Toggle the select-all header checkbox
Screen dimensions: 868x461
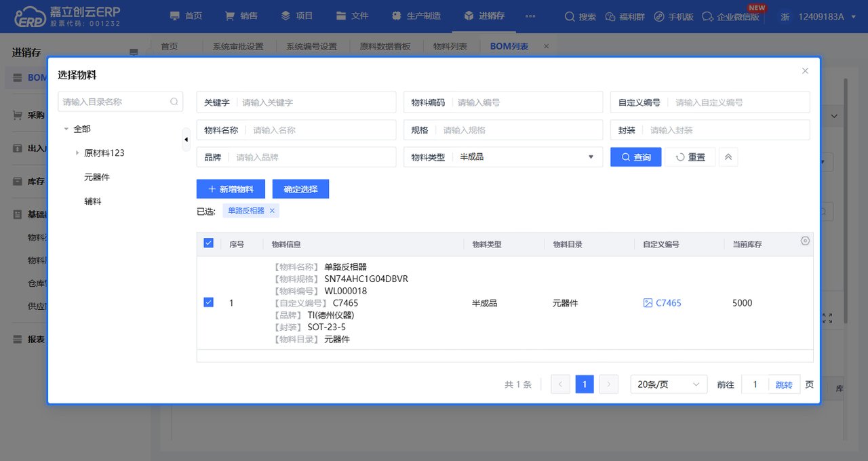tap(208, 243)
